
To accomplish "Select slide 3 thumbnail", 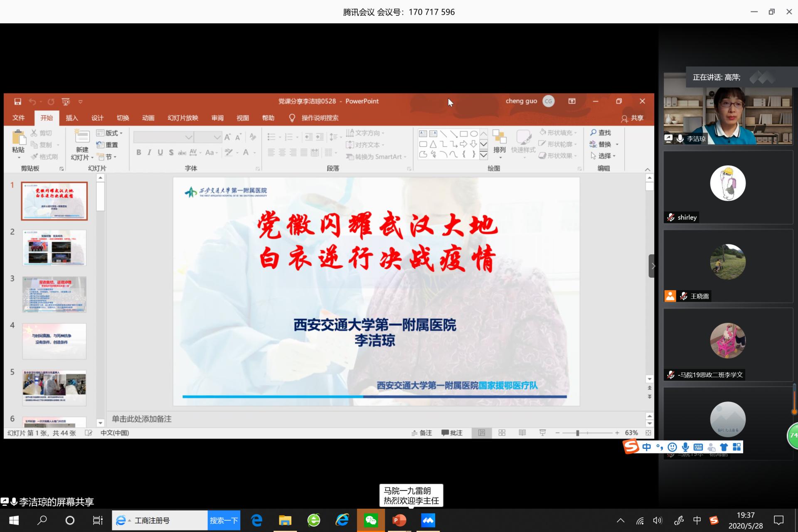I will click(54, 294).
